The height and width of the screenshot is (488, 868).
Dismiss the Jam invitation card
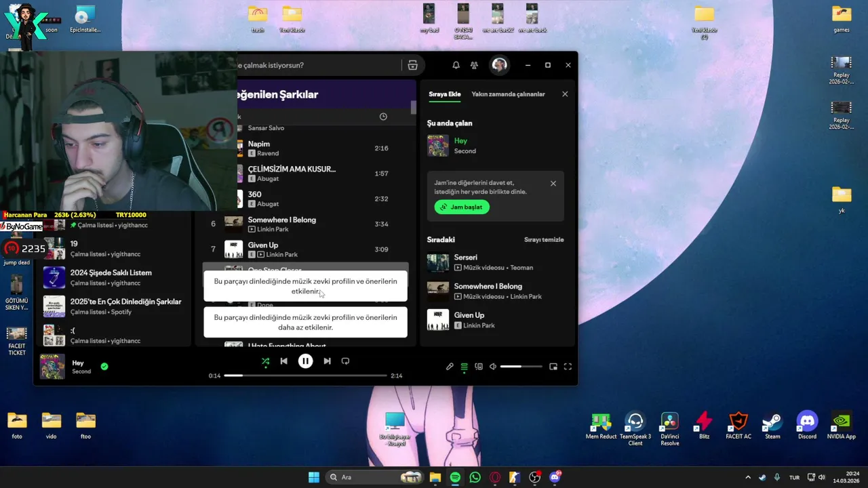(553, 184)
